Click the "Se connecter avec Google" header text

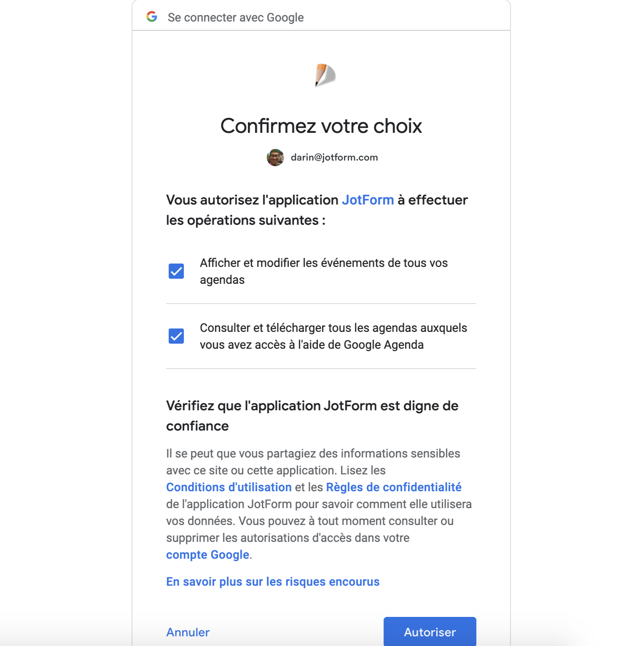pos(236,17)
